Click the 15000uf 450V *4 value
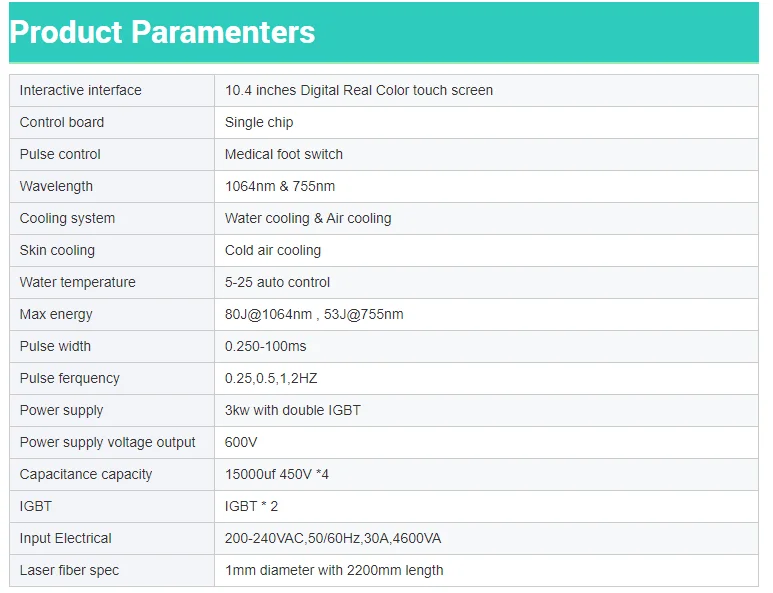773x593 pixels. click(x=277, y=474)
